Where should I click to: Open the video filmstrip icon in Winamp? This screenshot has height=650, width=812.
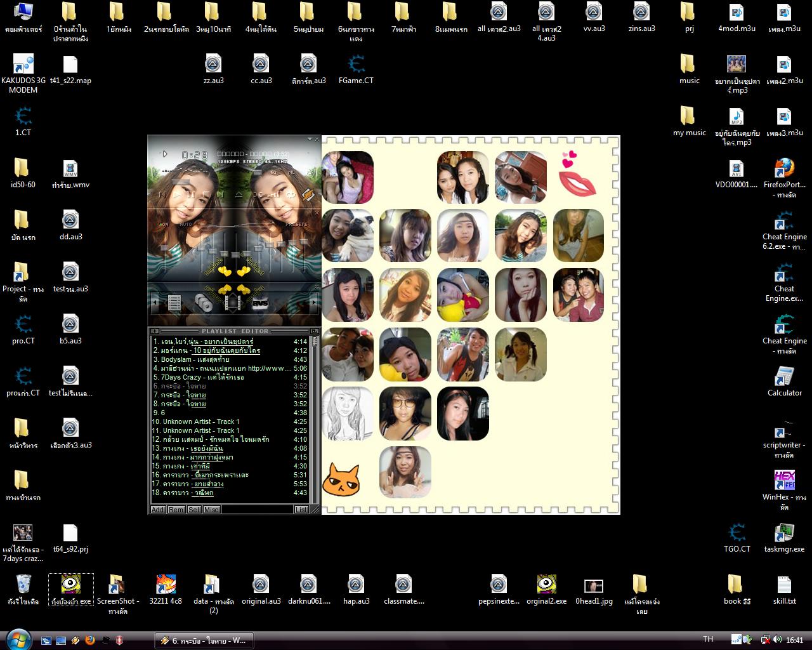coord(232,303)
